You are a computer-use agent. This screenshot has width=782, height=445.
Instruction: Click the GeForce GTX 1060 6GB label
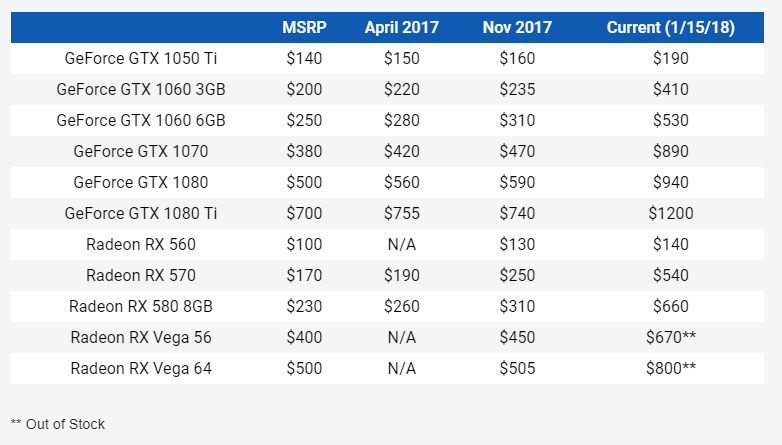tap(141, 121)
